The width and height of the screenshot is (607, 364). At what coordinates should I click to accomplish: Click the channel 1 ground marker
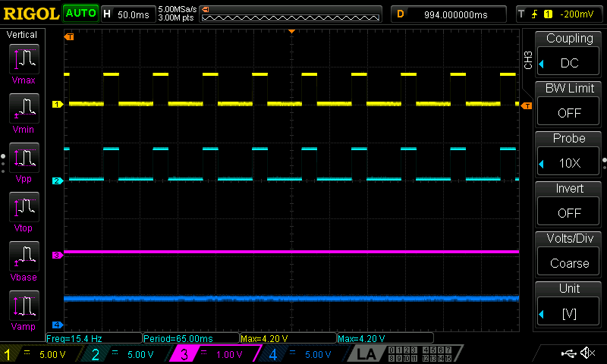[58, 104]
